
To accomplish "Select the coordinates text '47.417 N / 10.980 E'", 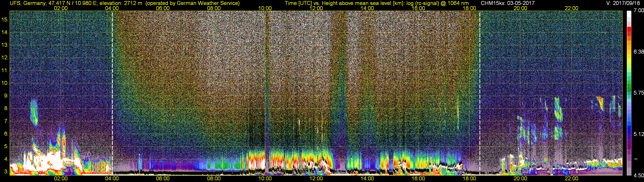I will [72, 3].
